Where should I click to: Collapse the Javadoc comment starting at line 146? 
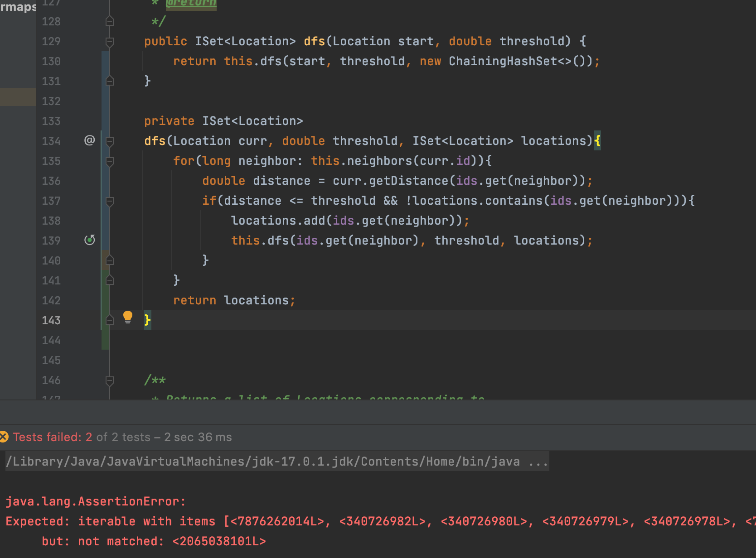(x=109, y=380)
